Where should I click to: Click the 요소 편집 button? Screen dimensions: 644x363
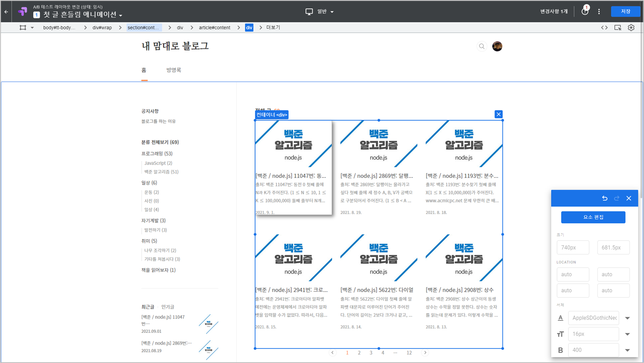593,217
